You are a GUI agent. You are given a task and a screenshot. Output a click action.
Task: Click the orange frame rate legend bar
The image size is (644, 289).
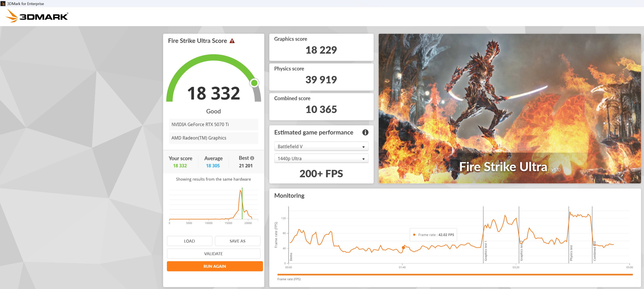point(455,274)
